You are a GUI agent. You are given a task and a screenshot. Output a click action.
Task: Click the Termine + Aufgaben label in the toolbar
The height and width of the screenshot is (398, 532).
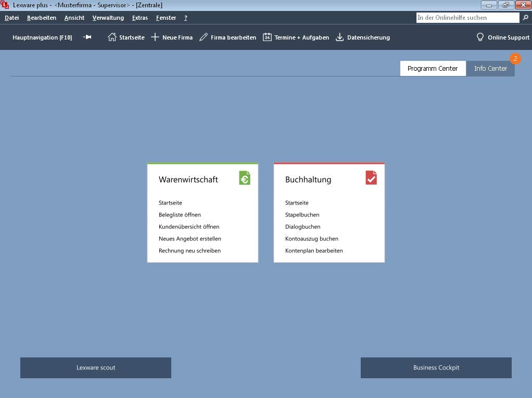pyautogui.click(x=301, y=37)
